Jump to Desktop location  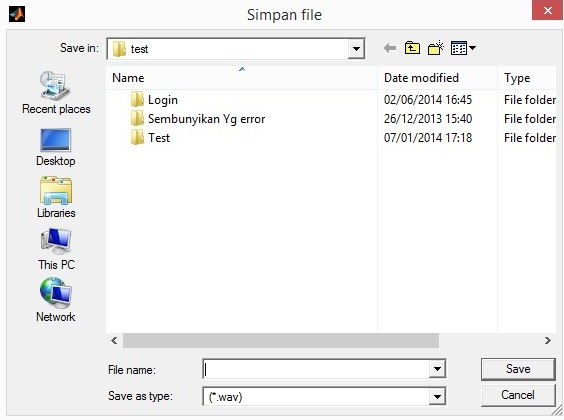[56, 147]
